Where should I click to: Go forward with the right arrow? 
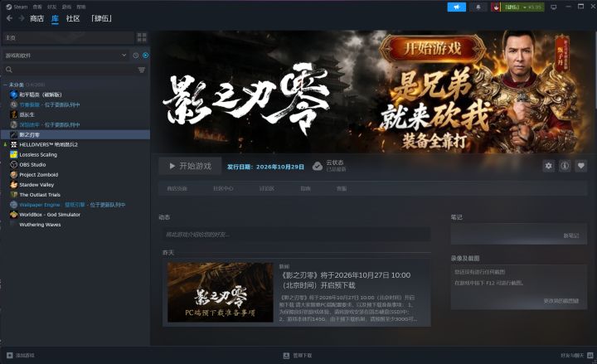point(22,18)
